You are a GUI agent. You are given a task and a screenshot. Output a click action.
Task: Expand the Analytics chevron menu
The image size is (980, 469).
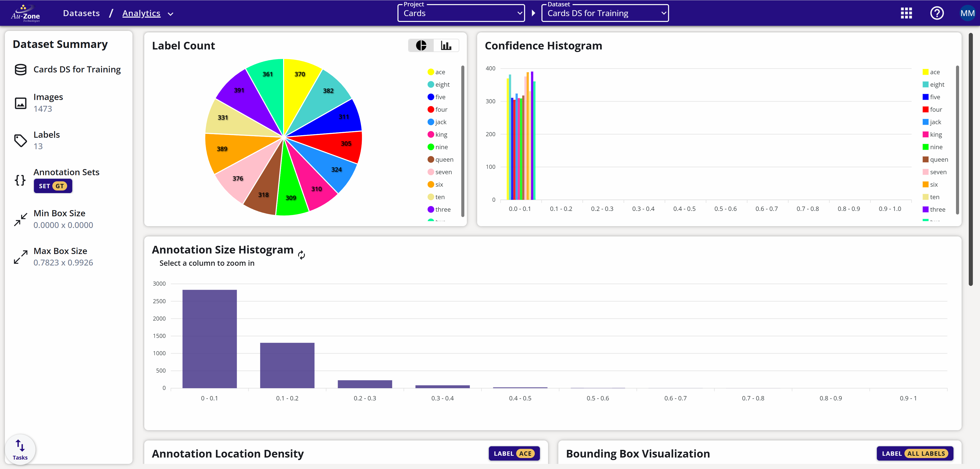tap(171, 14)
